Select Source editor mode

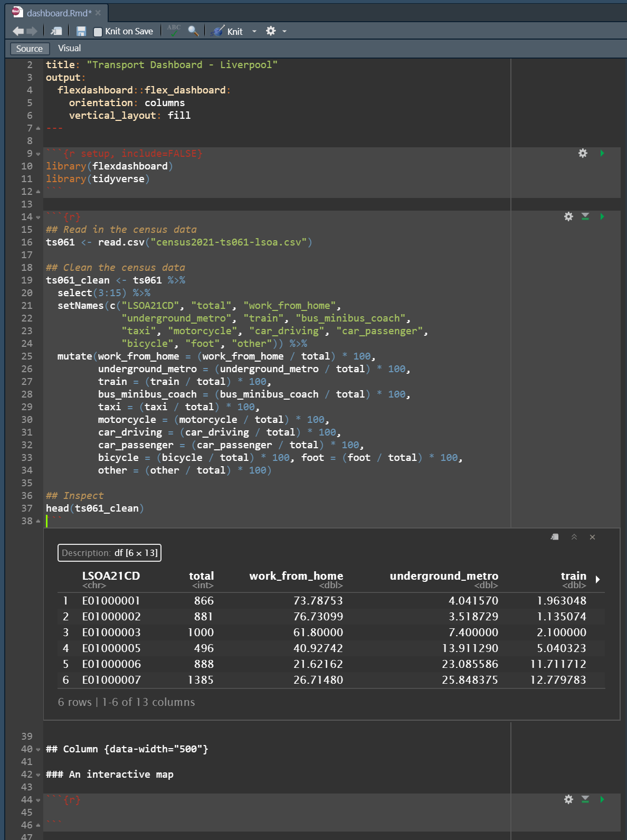(x=30, y=49)
